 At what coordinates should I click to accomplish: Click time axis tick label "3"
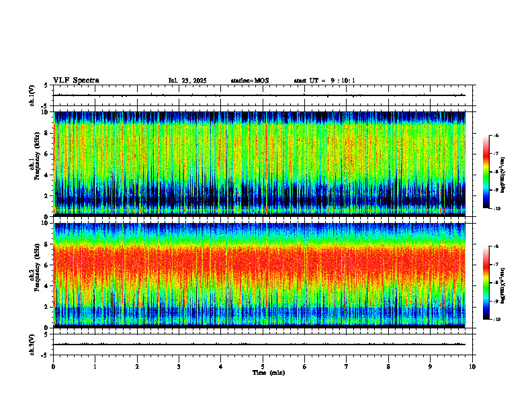tap(179, 367)
